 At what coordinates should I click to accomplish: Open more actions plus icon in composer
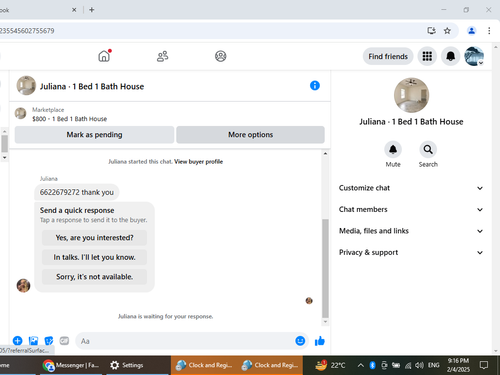coord(18,341)
